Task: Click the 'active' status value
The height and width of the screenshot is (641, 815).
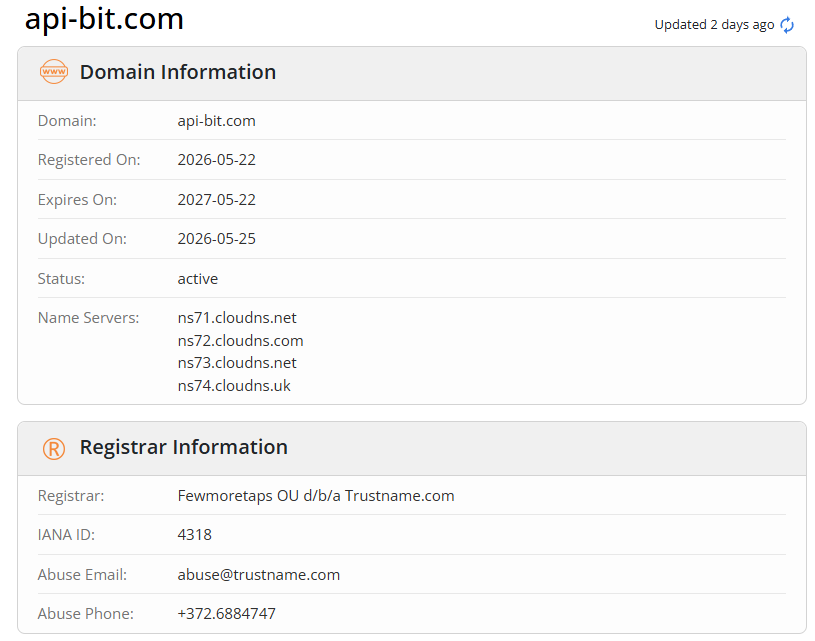Action: 198,279
